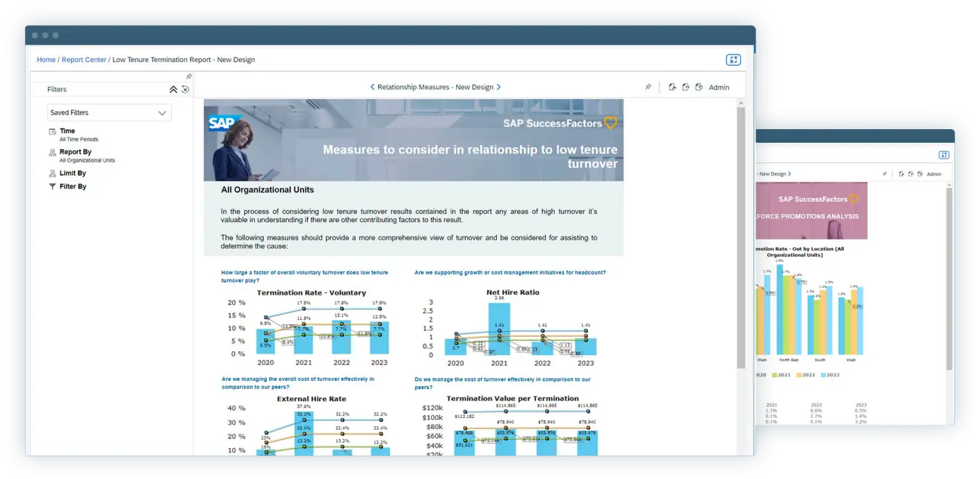Collapse the Filters panel with double chevron
The height and width of the screenshot is (479, 980).
pos(172,88)
